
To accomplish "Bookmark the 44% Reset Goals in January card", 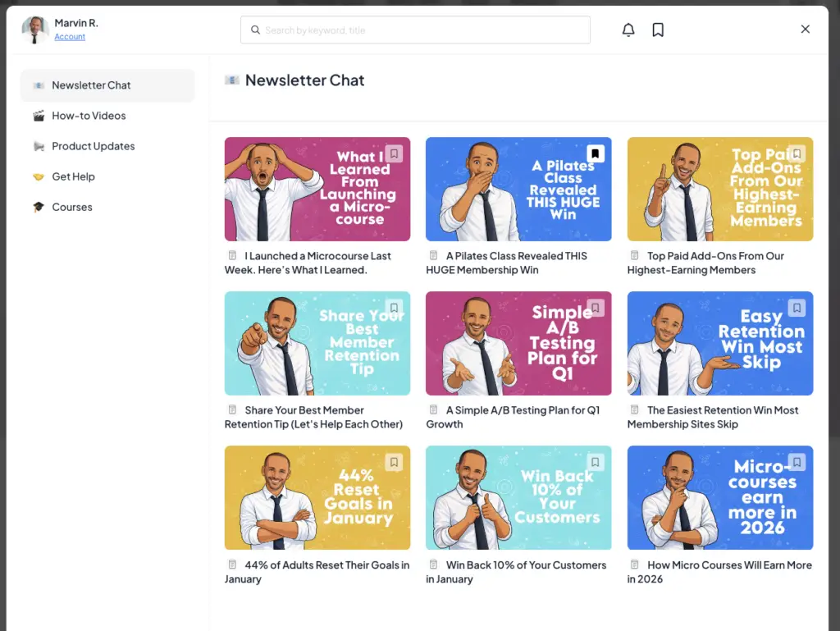I will click(x=394, y=462).
